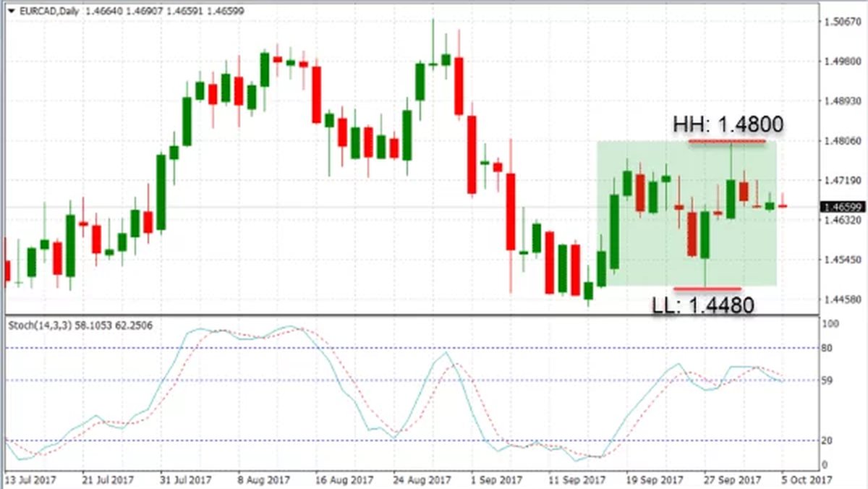Viewport: 868px width, 489px height.
Task: Click the 24 Aug 2017 date label
Action: (x=420, y=480)
